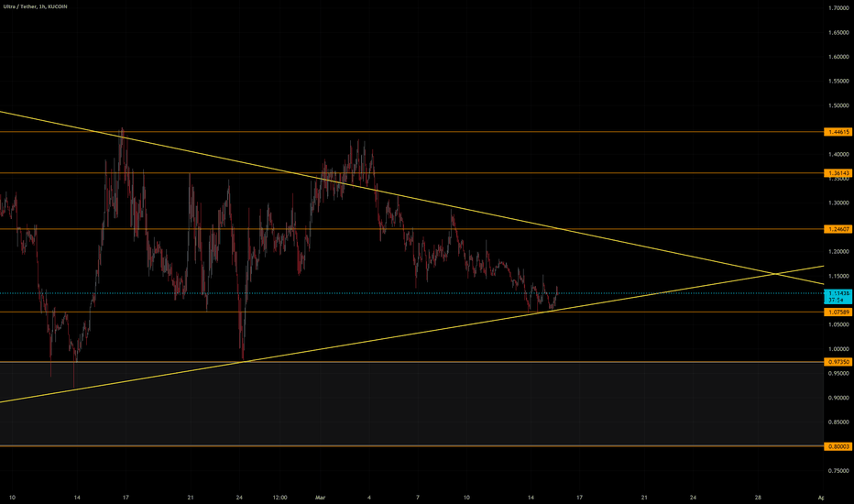Click the 0.85000 price axis tick
The image size is (854, 504).
[838, 422]
